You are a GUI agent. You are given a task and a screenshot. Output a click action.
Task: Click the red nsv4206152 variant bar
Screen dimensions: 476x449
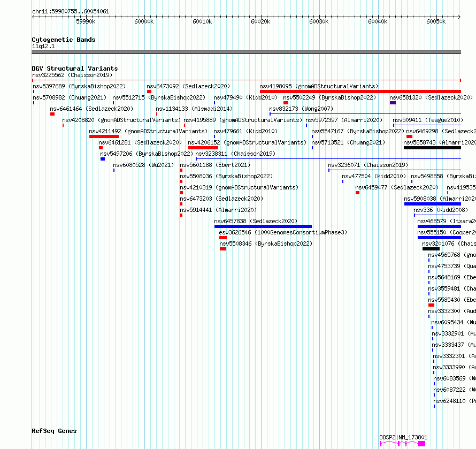pyautogui.click(x=203, y=148)
